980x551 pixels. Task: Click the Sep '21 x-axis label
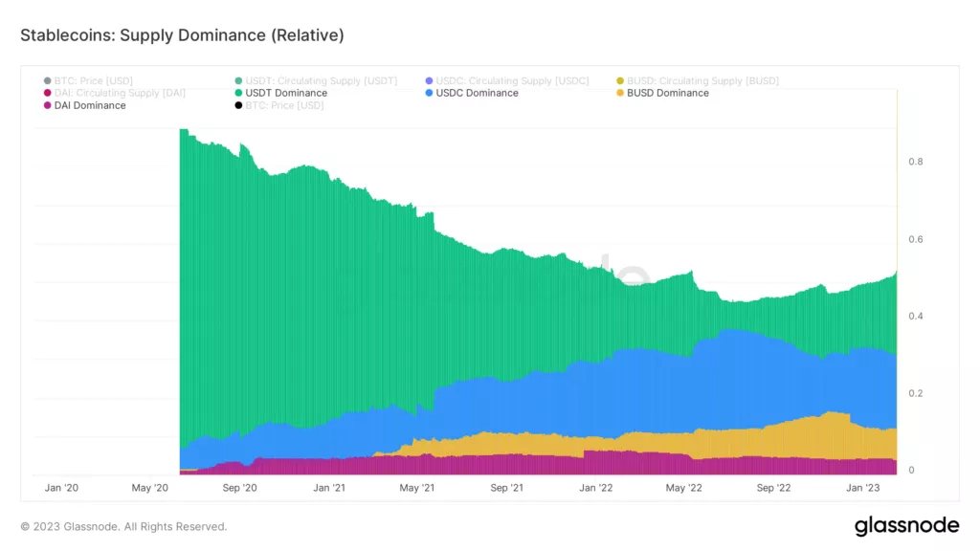pos(506,488)
